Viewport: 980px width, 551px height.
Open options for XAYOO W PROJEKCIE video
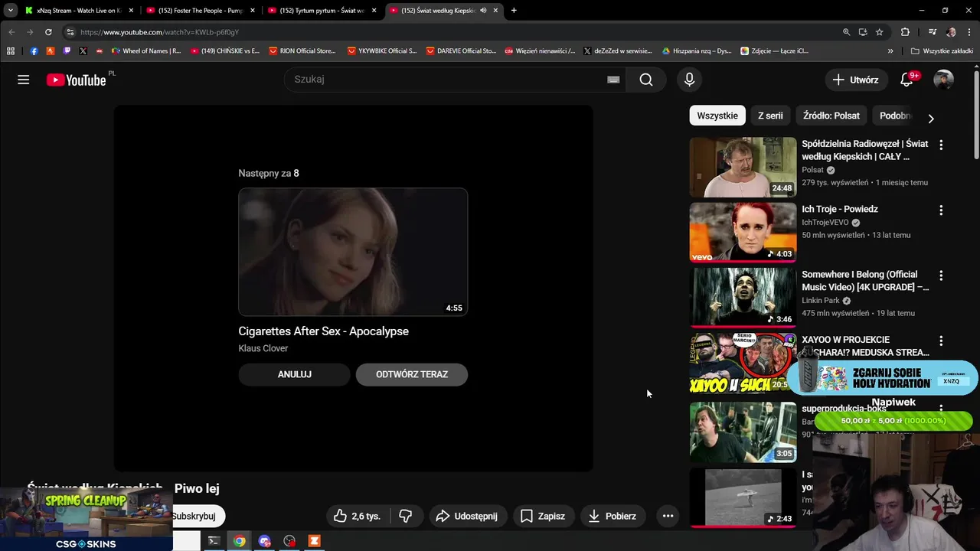tap(941, 341)
